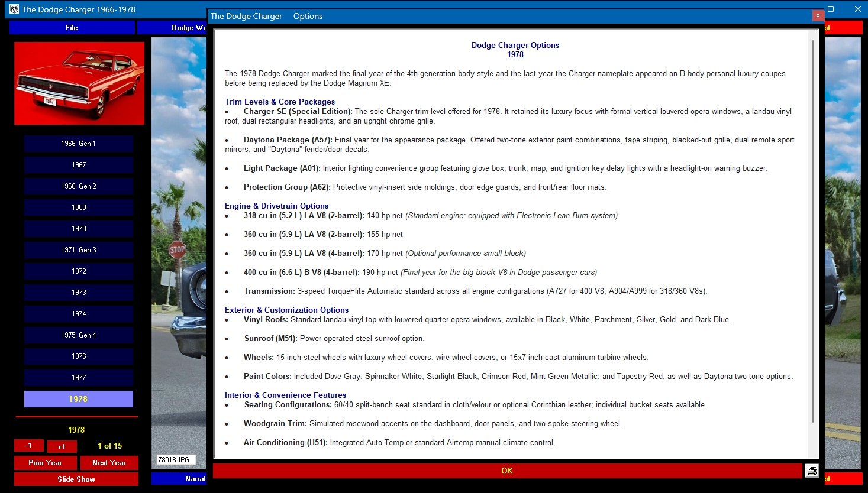Go to Next Year
Viewport: 868px width, 493px height.
(x=109, y=463)
